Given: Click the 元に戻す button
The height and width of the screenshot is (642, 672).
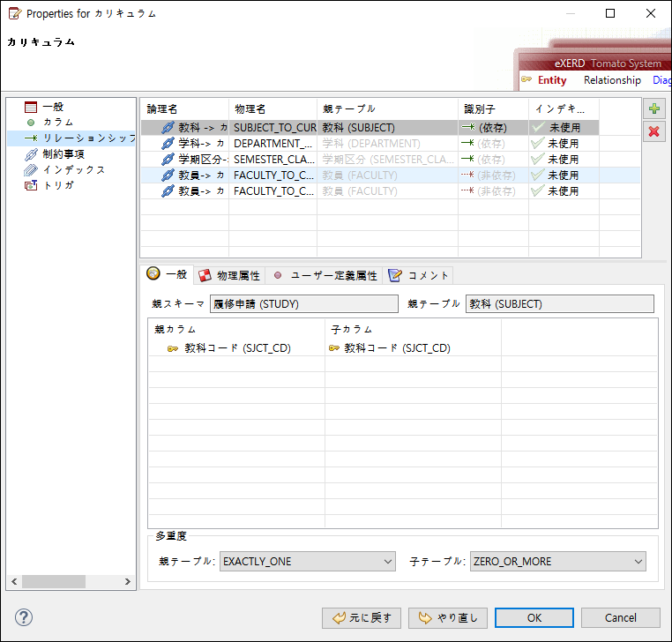Looking at the screenshot, I should click(x=362, y=617).
